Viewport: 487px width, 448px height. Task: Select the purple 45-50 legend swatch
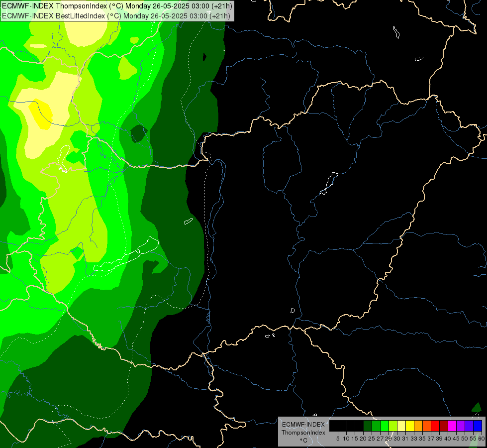(x=461, y=426)
